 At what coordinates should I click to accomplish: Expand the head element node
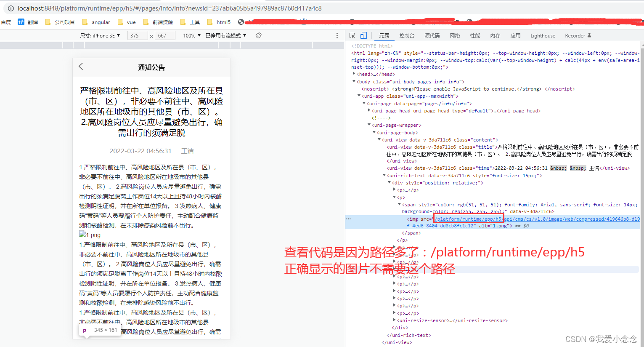[x=354, y=74]
